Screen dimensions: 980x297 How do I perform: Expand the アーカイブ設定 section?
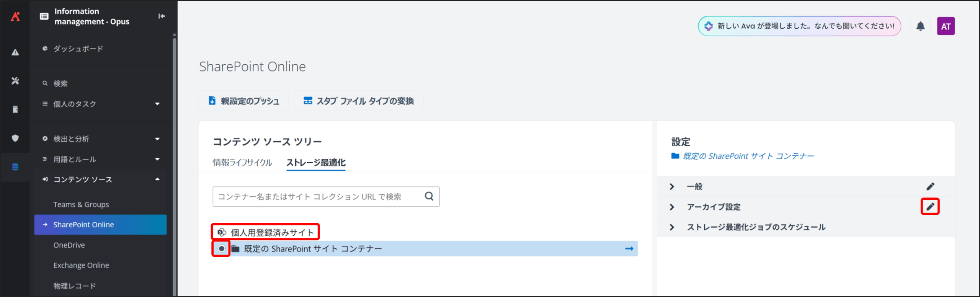[x=672, y=207]
